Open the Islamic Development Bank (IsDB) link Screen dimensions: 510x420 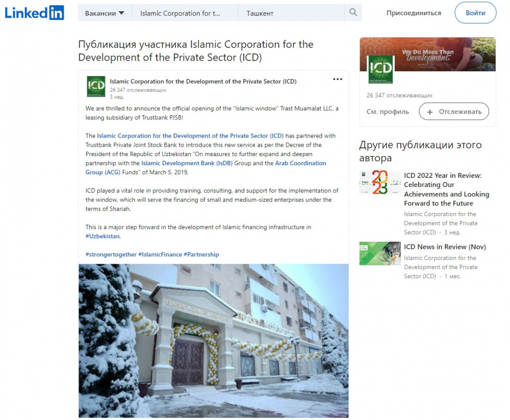point(187,163)
